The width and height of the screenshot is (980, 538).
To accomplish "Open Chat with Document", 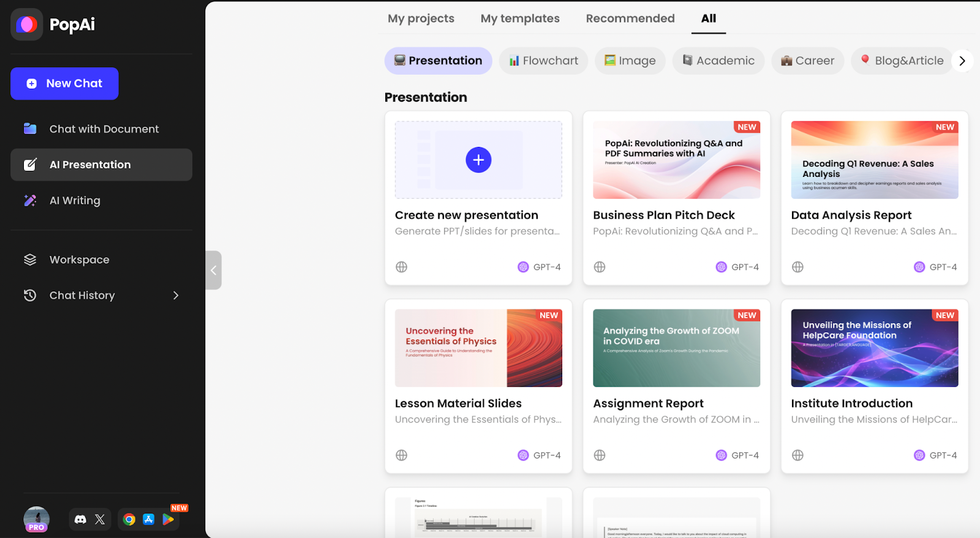I will coord(101,129).
